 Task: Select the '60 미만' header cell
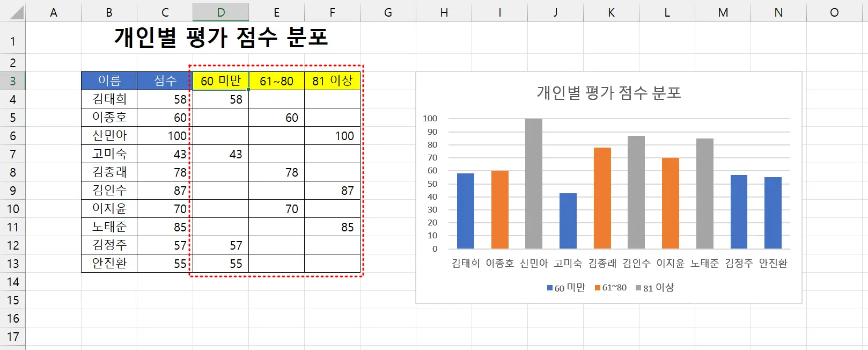pos(220,81)
